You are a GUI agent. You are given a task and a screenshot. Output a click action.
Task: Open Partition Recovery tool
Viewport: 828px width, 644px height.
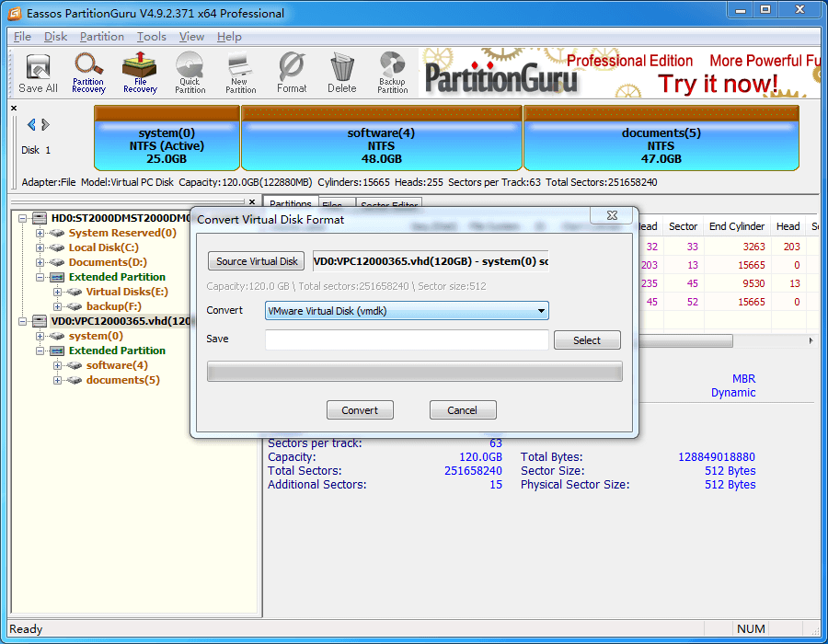tap(88, 74)
